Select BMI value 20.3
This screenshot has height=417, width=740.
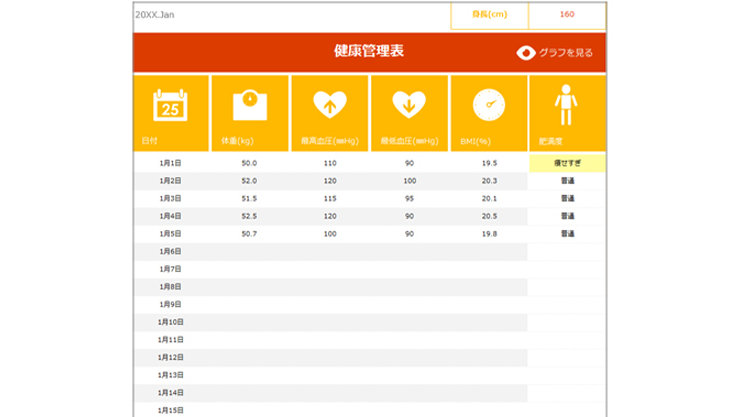point(489,181)
